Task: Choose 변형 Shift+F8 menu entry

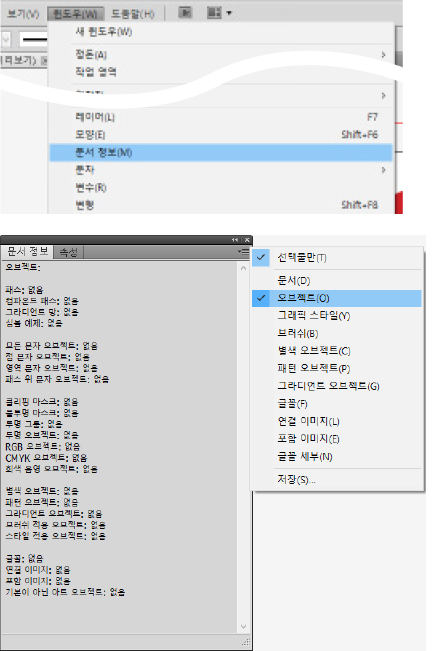Action: [220, 205]
